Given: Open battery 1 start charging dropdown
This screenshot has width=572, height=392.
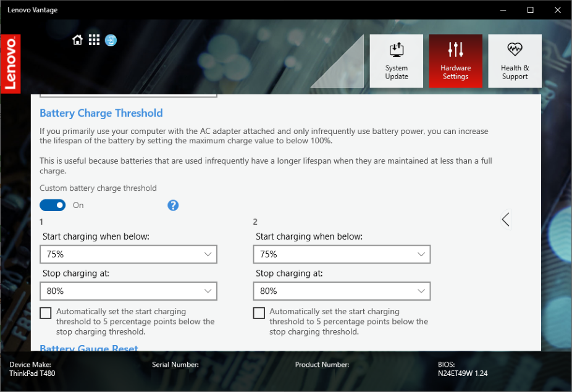Looking at the screenshot, I should click(128, 254).
